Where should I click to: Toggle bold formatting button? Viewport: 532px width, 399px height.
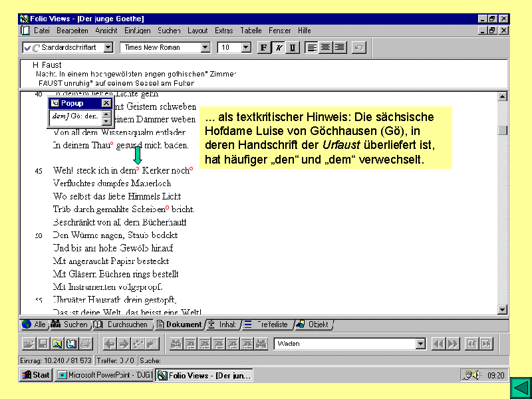pos(264,47)
